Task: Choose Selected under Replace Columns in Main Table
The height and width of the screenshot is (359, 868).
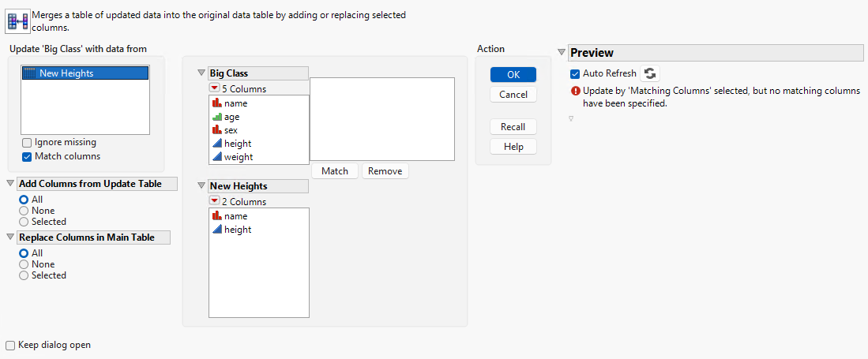Action: coord(24,275)
